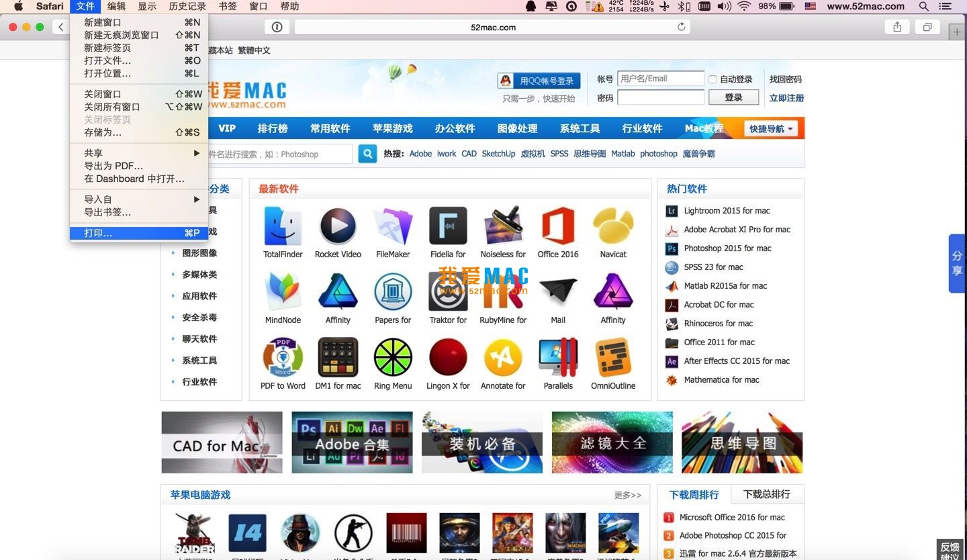Image resolution: width=967 pixels, height=560 pixels.
Task: Click the Photoshop 2015 icon in hot list
Action: [x=672, y=248]
